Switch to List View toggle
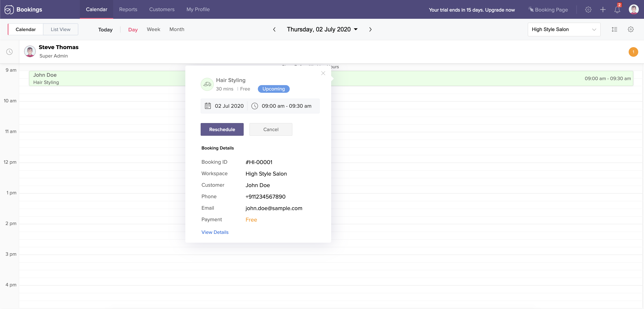 pyautogui.click(x=60, y=30)
